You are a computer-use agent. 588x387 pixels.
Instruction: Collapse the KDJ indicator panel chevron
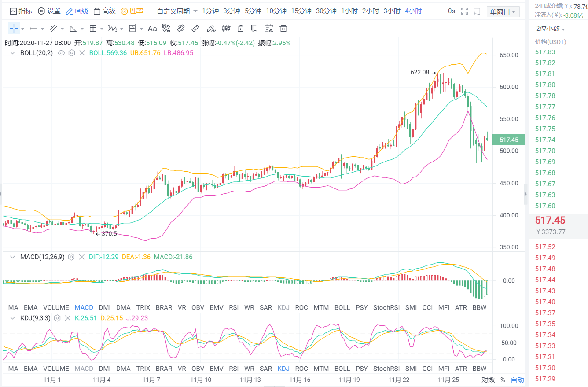[x=13, y=318]
